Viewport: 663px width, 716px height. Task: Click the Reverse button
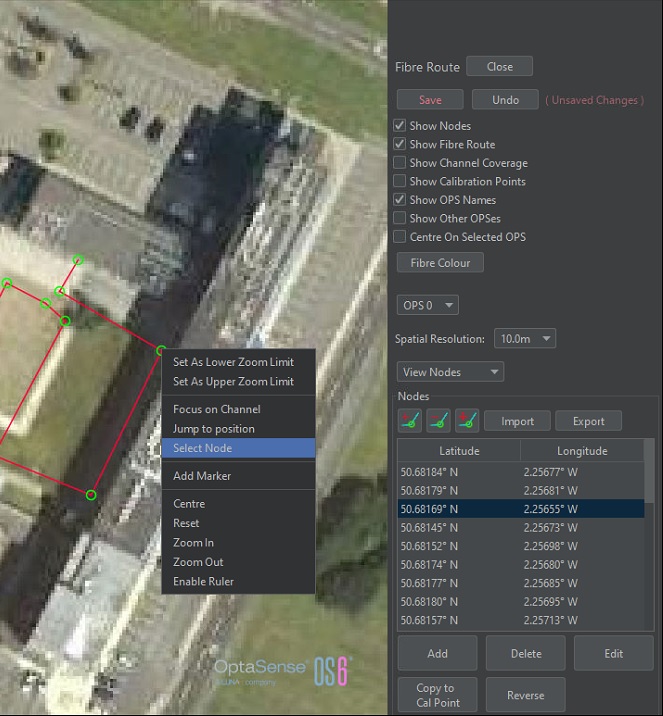click(x=526, y=695)
